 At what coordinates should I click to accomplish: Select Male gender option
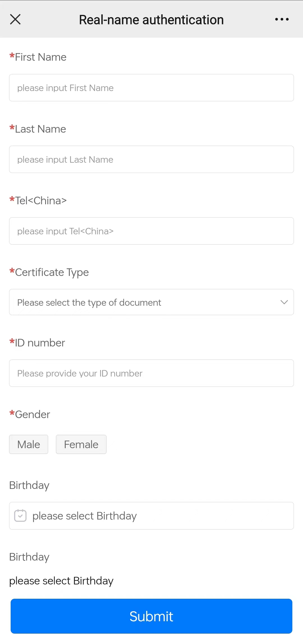[x=29, y=445]
